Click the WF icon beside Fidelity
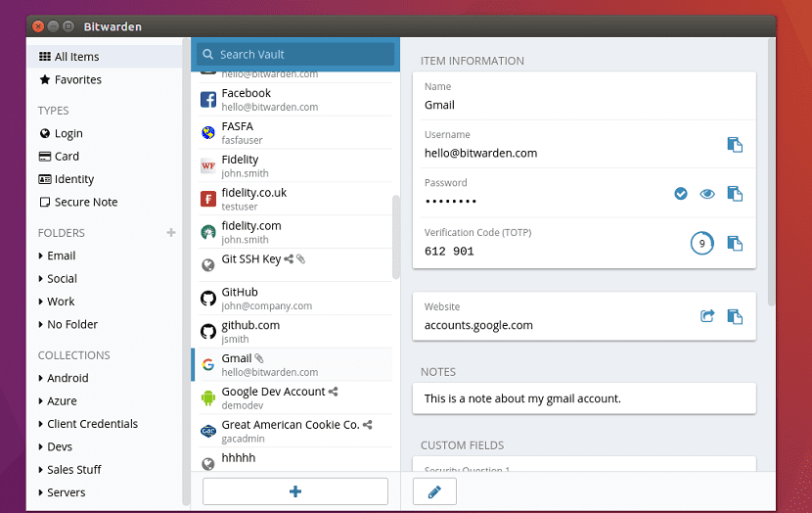This screenshot has width=812, height=513. [x=208, y=165]
